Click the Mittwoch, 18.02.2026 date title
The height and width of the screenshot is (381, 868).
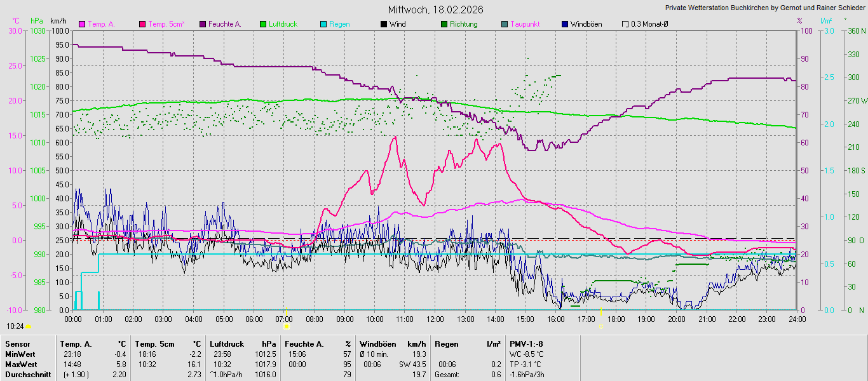coord(435,10)
